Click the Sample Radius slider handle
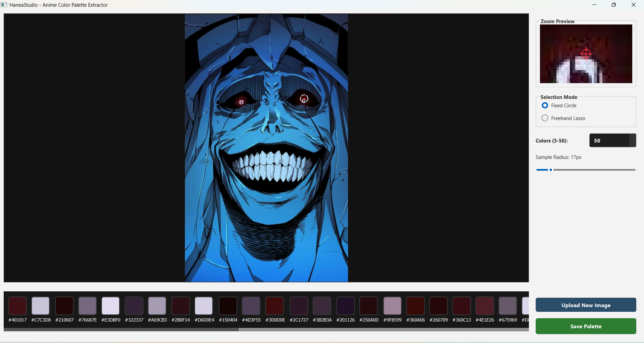644x343 pixels. [551, 170]
